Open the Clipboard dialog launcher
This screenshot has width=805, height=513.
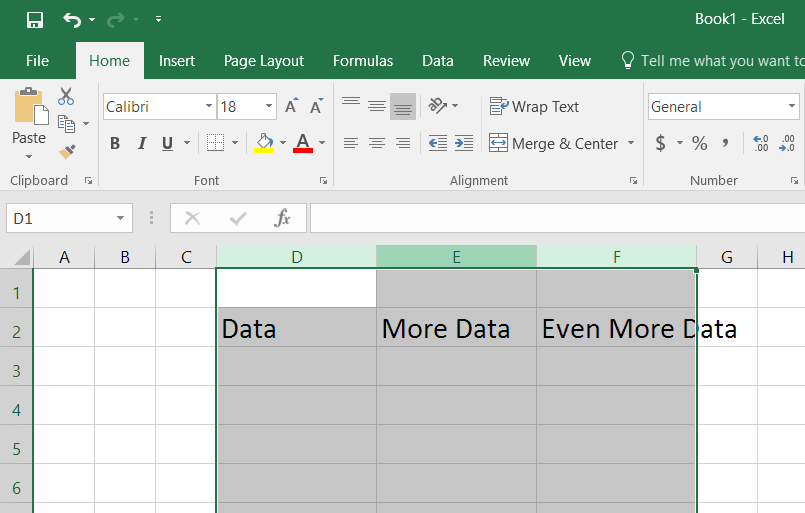click(88, 181)
